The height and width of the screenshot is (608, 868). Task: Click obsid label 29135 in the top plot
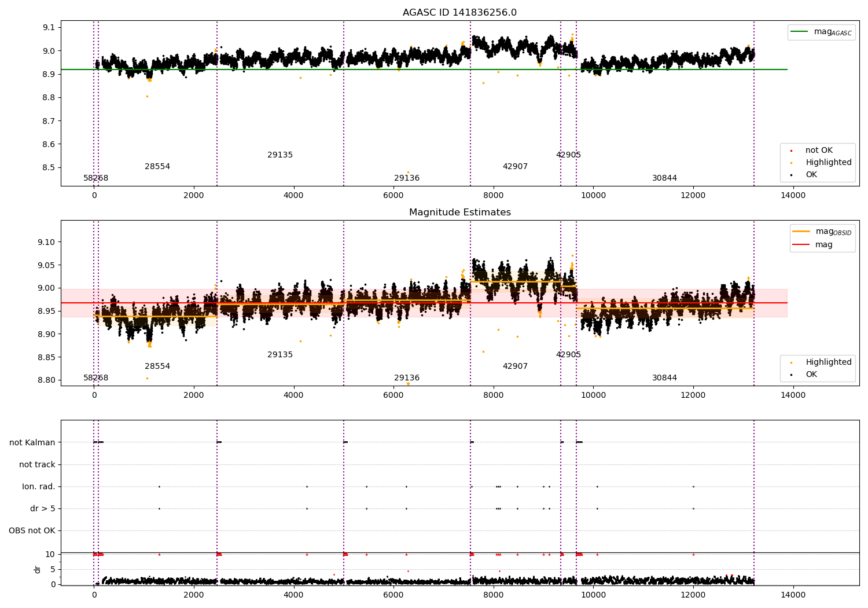point(280,155)
